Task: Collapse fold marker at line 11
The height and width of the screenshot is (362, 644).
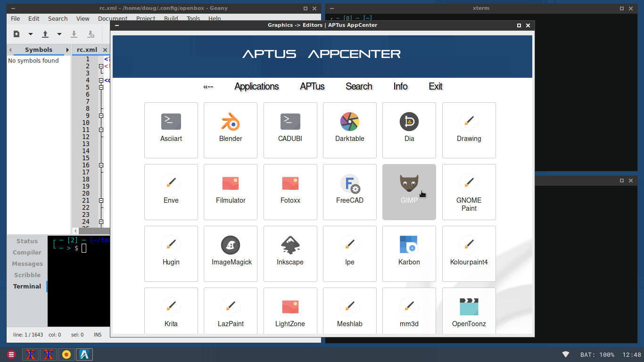Action: 101,130
